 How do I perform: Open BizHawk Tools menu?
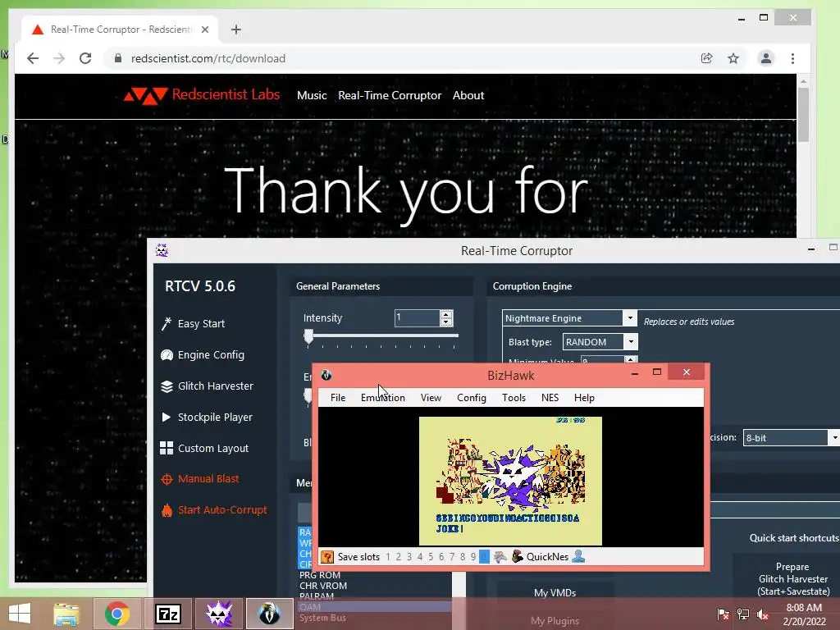tap(514, 398)
